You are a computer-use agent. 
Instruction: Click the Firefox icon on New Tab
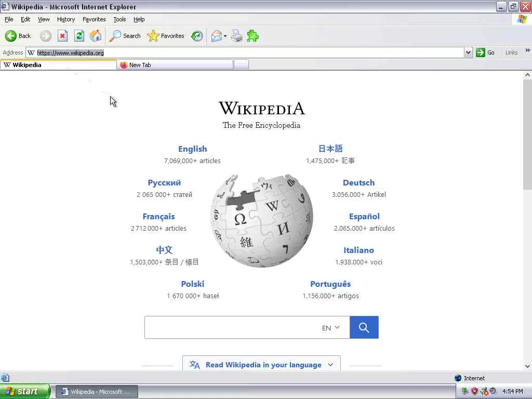[x=124, y=65]
